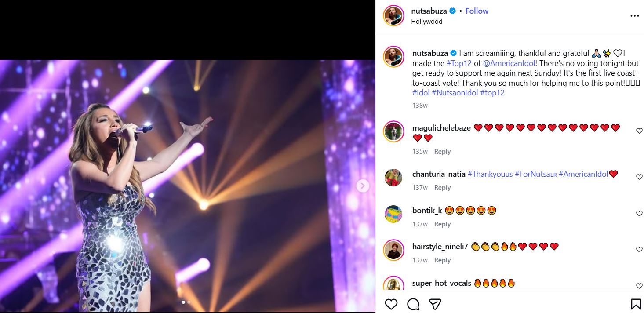Open the Hollywood location page
644x313 pixels.
(426, 21)
